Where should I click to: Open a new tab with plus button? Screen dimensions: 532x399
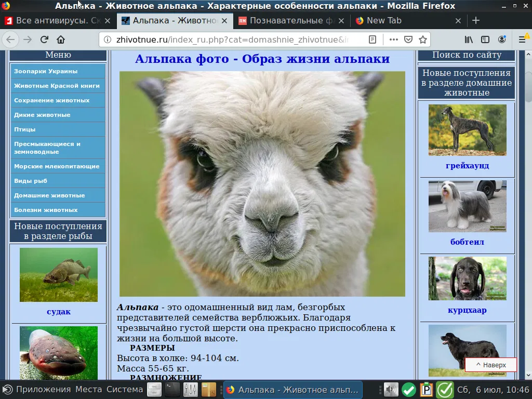(476, 21)
